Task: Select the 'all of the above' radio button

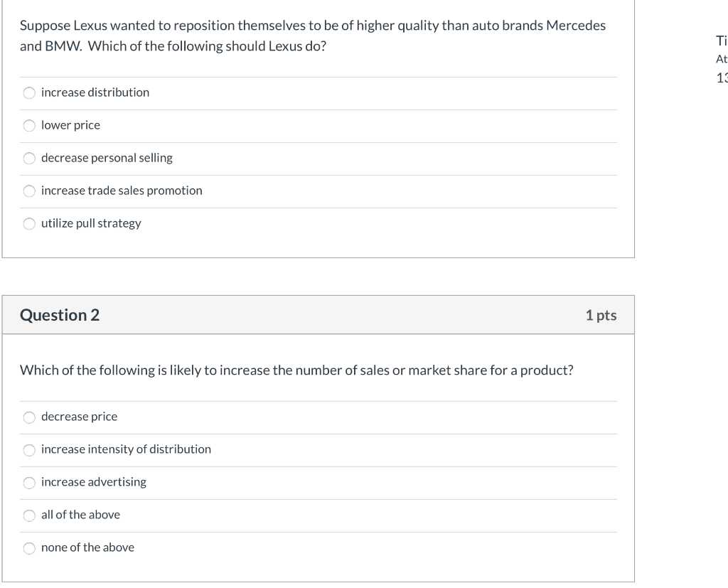Action: coord(29,515)
